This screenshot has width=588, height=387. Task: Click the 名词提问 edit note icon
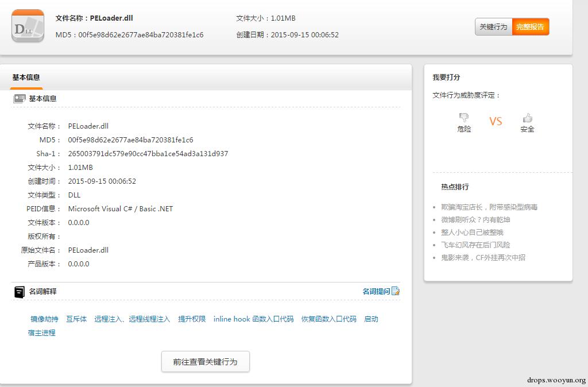click(x=395, y=292)
